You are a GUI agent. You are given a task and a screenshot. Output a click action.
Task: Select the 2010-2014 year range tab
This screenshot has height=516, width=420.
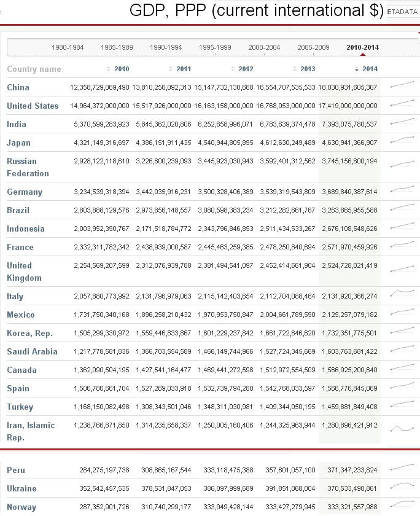point(362,47)
